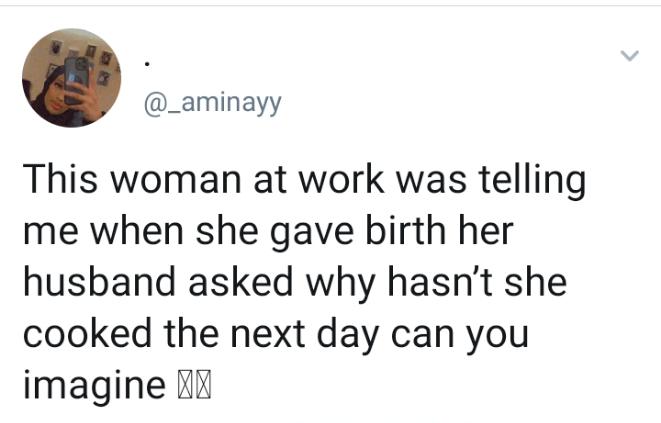The height and width of the screenshot is (423, 661).
Task: Click the word "work" in first line
Action: [341, 180]
